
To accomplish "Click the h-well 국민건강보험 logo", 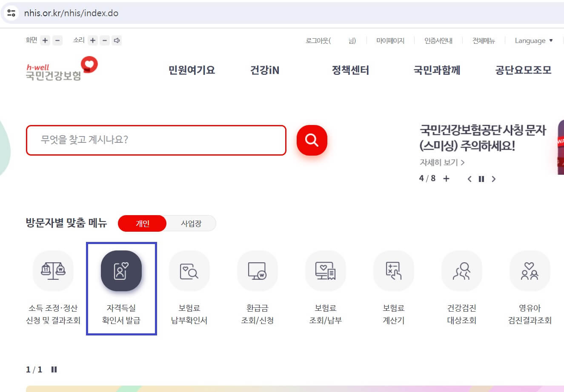I will click(x=62, y=69).
